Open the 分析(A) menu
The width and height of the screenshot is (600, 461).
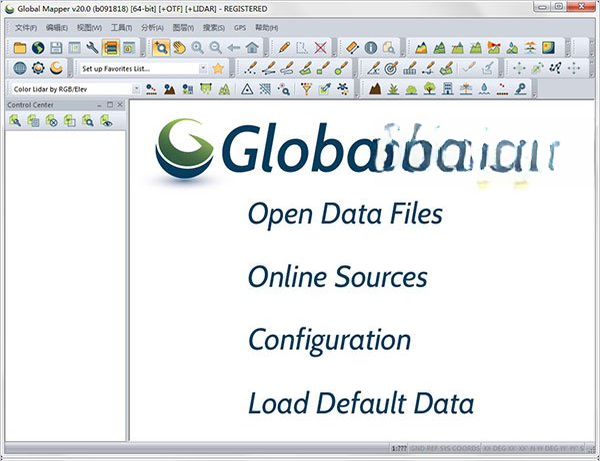[x=152, y=28]
